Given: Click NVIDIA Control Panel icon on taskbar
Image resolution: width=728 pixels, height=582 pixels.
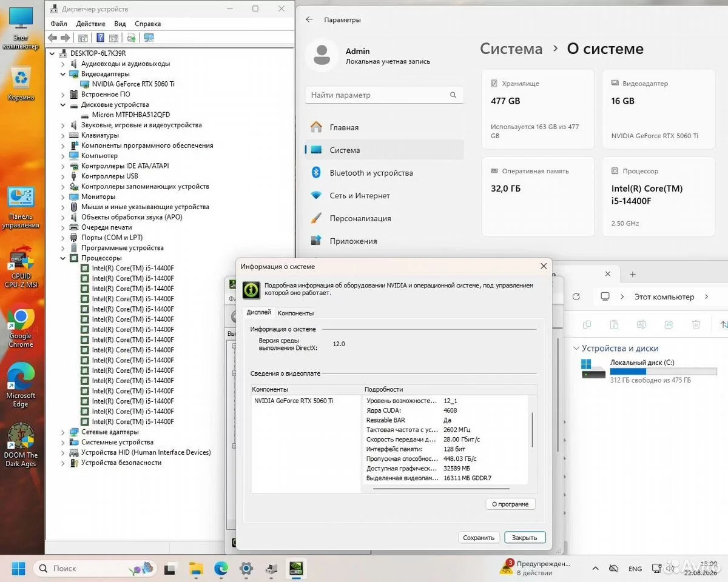Looking at the screenshot, I should pyautogui.click(x=296, y=568).
